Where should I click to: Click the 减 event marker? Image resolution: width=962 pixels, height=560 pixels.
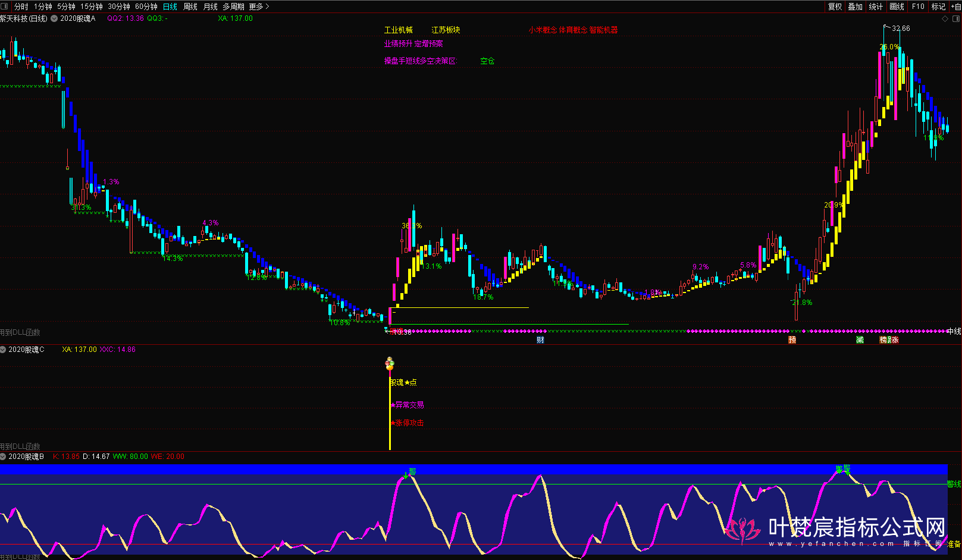click(x=860, y=340)
